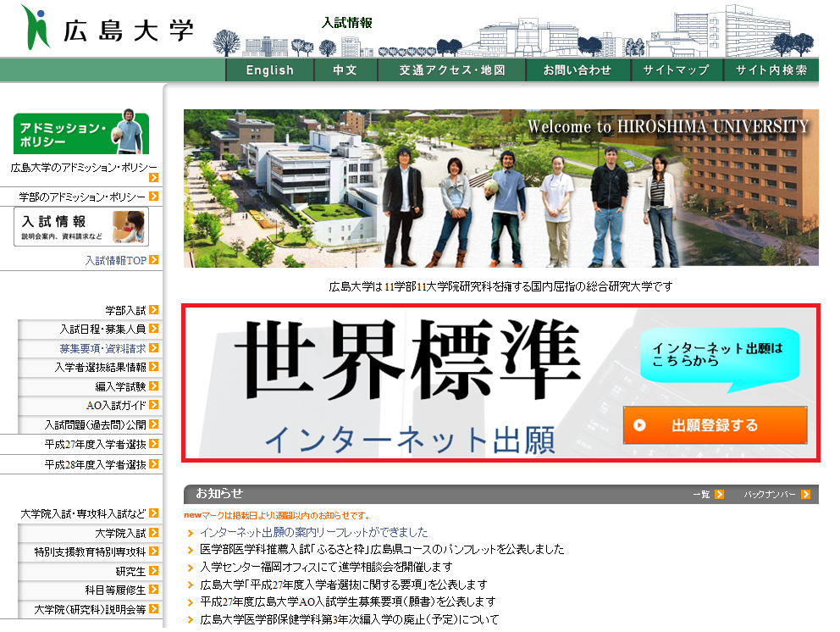Switch to 中文 language page
This screenshot has width=840, height=632.
pos(345,70)
